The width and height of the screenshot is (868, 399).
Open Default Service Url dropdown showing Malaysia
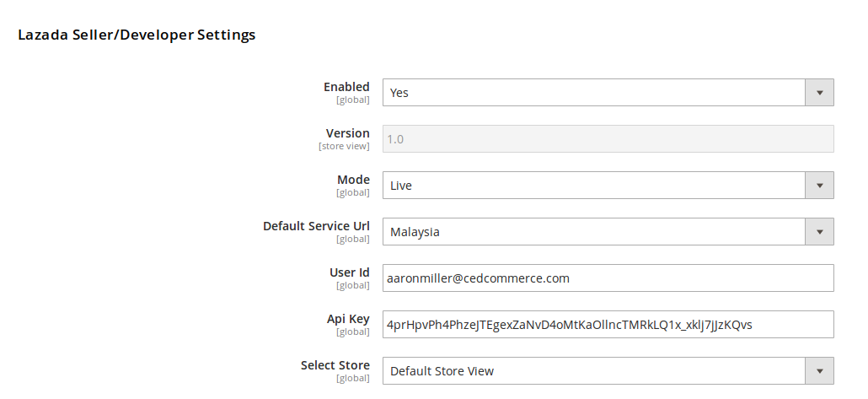[x=608, y=232]
